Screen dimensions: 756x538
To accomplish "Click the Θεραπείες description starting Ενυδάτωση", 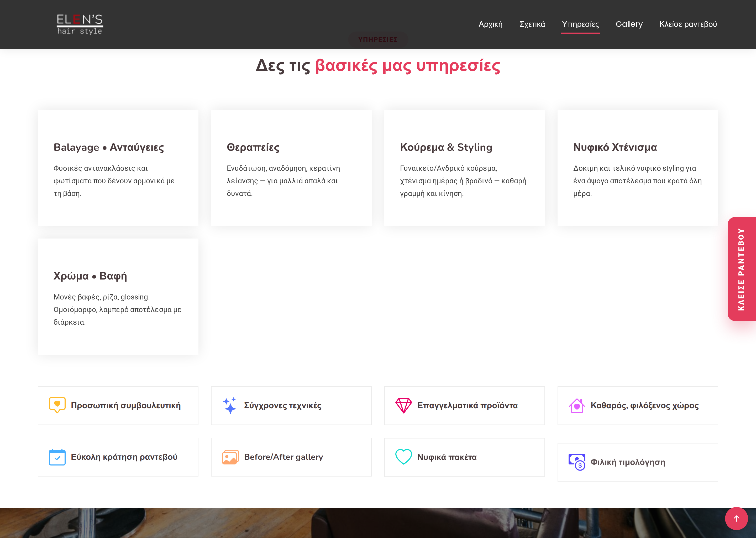I will tap(283, 181).
